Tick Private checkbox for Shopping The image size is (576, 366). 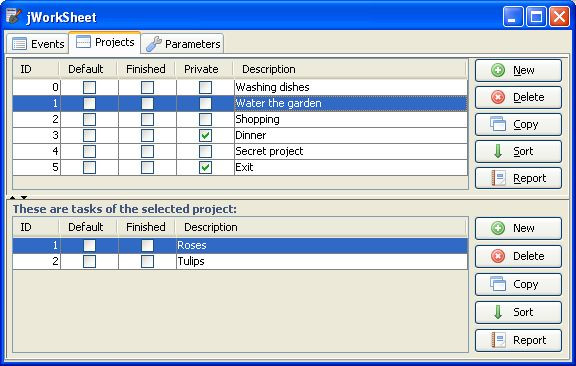pyautogui.click(x=205, y=119)
